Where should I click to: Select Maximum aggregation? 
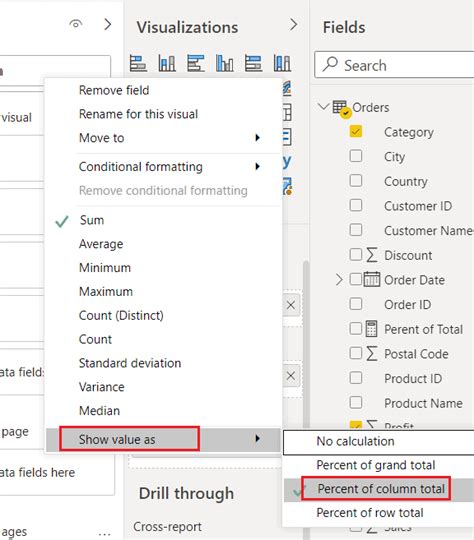164,291
